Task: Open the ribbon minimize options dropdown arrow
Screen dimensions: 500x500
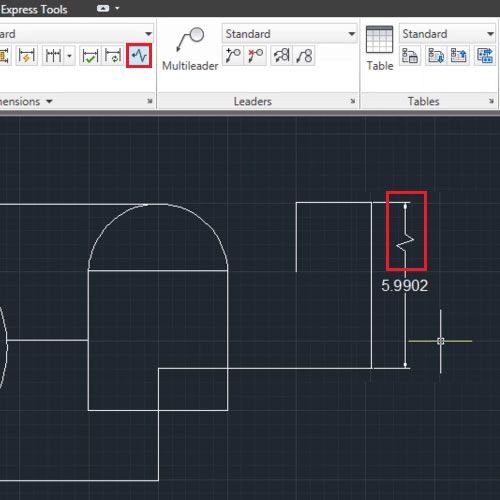Action: click(117, 8)
